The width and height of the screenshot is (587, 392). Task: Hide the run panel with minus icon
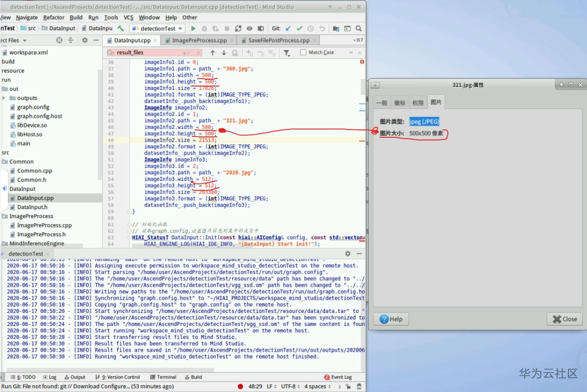[x=358, y=254]
